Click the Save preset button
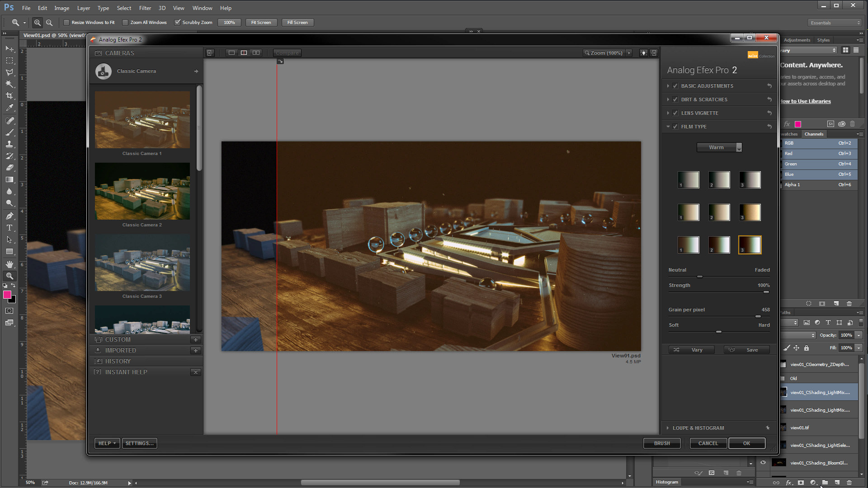The image size is (868, 488). pos(747,350)
